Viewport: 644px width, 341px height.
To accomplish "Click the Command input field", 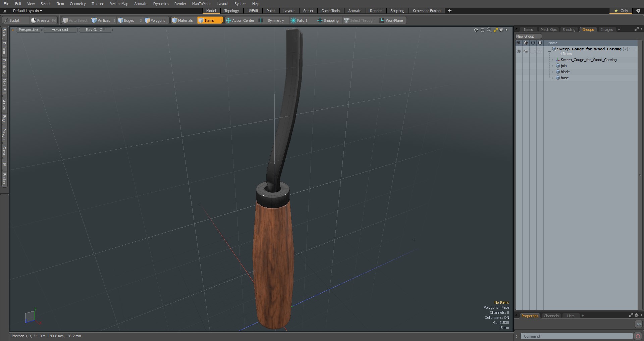I will (x=577, y=336).
